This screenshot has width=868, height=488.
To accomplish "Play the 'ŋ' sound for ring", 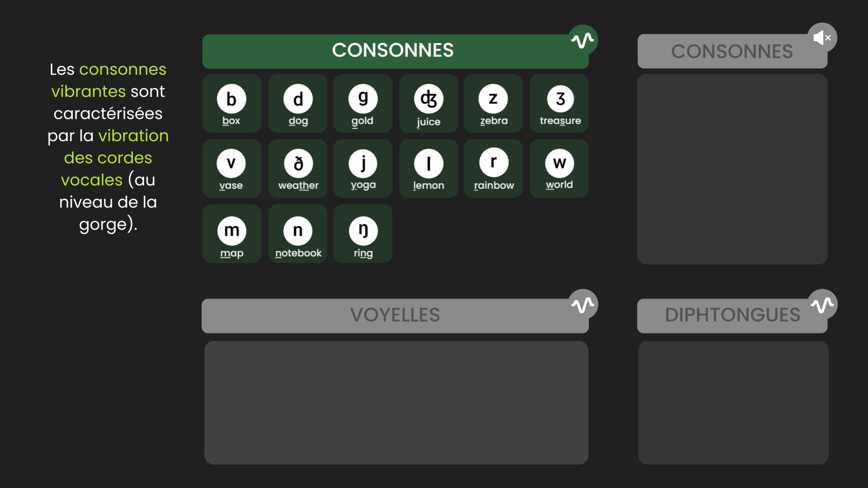I will pos(363,231).
